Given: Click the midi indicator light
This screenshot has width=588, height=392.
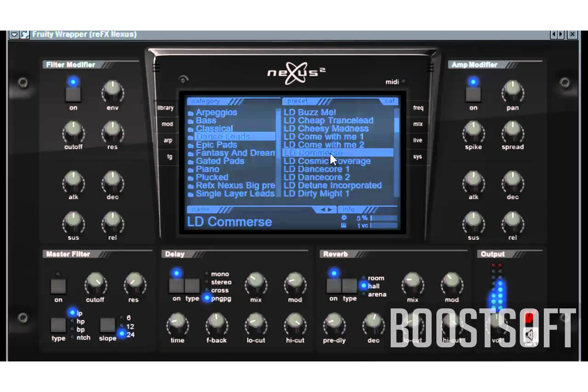Looking at the screenshot, I should click(403, 81).
